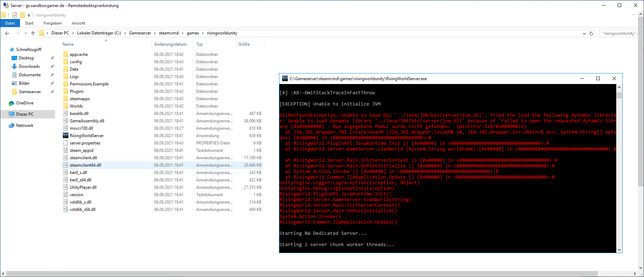Click the Properties quick access toolbar icon
The height and width of the screenshot is (277, 644).
tap(14, 15)
